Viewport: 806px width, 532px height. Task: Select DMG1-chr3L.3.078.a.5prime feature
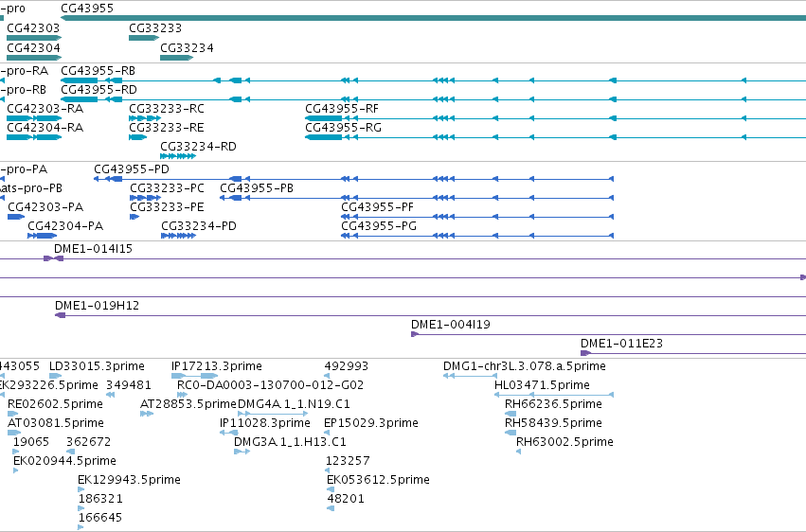tap(471, 377)
